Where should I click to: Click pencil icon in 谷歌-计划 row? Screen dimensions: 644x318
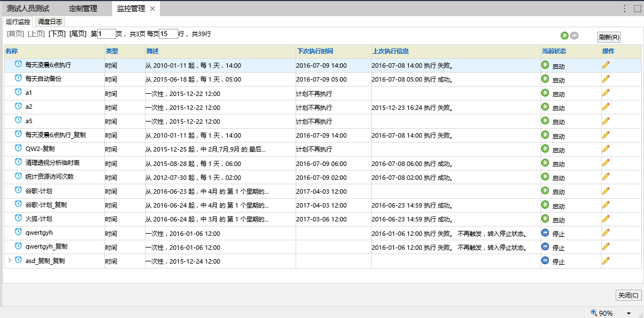point(606,190)
